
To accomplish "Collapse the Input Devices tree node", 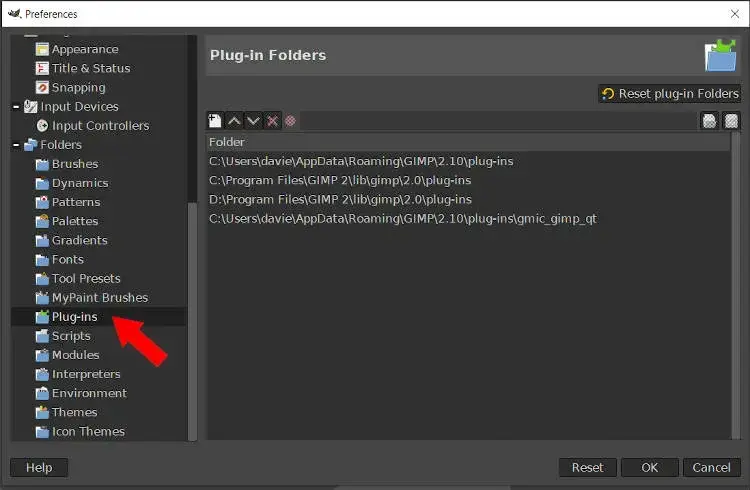I will click(16, 106).
